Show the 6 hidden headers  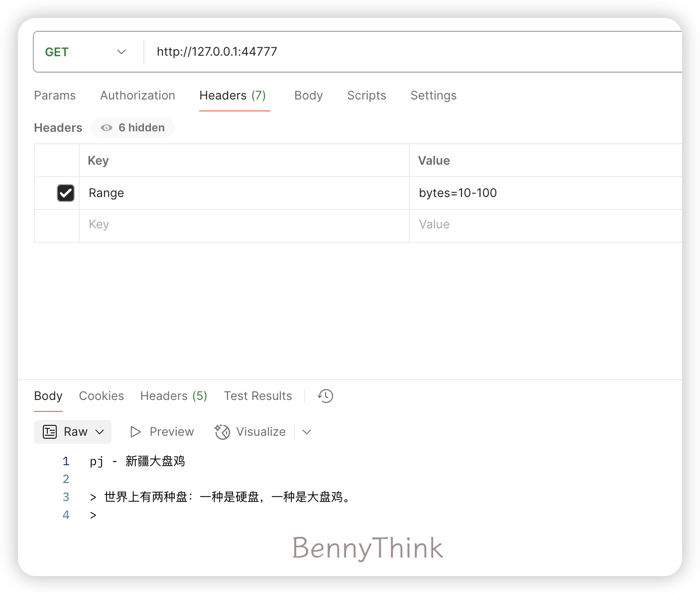132,128
